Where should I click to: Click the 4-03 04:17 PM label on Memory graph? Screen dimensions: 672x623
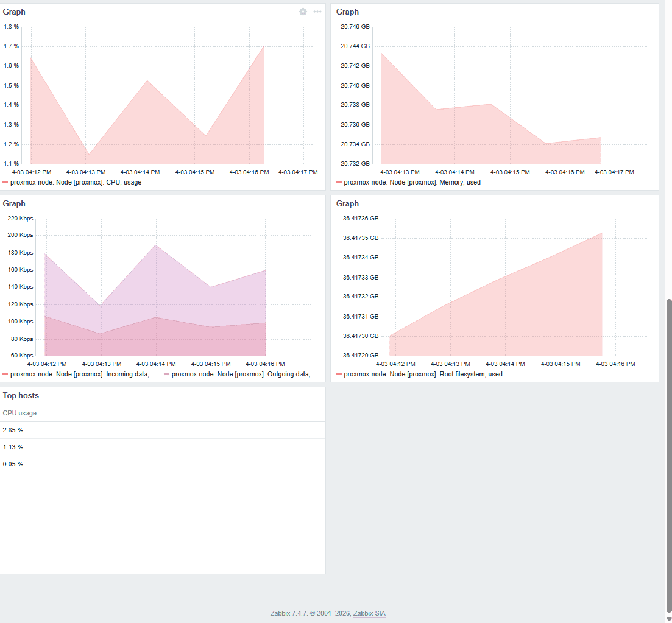point(614,172)
